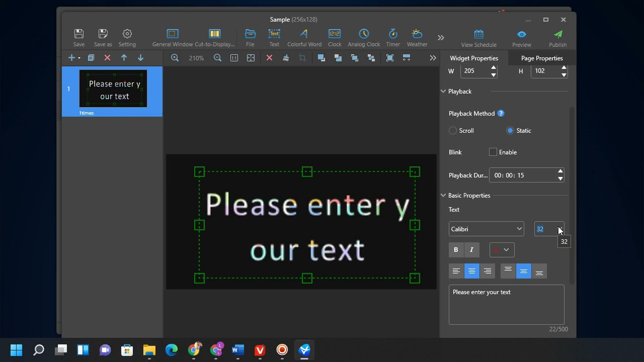Align text to the right
This screenshot has width=644, height=362.
click(x=488, y=271)
